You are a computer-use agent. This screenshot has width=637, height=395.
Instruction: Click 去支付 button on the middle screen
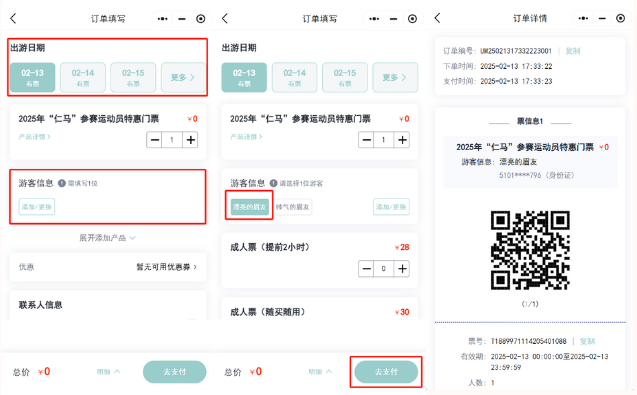click(386, 372)
